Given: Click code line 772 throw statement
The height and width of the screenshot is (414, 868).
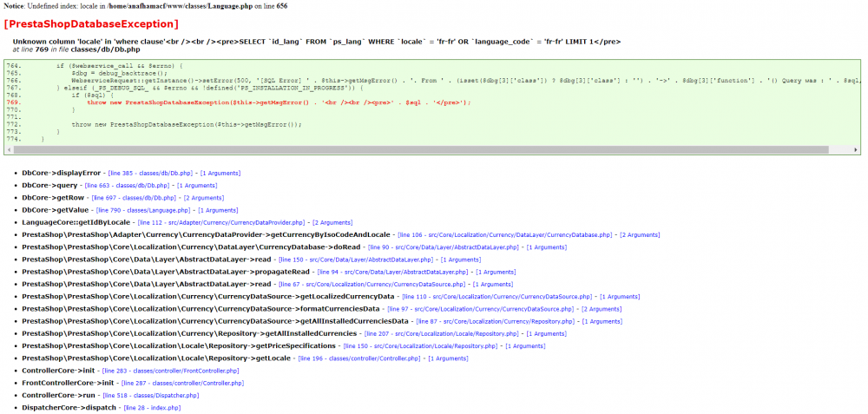Looking at the screenshot, I should [x=187, y=124].
